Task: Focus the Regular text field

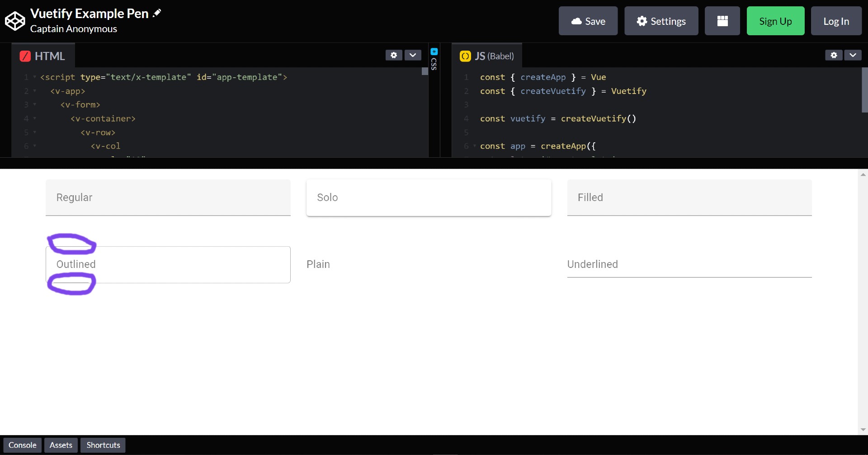Action: coord(168,197)
